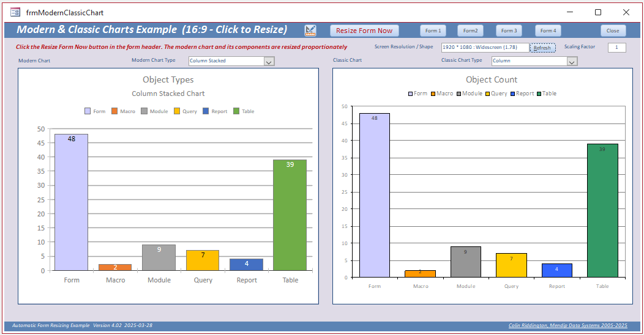This screenshot has width=644, height=335.
Task: Minimize the frmModernClassicChart window
Action: tap(570, 12)
